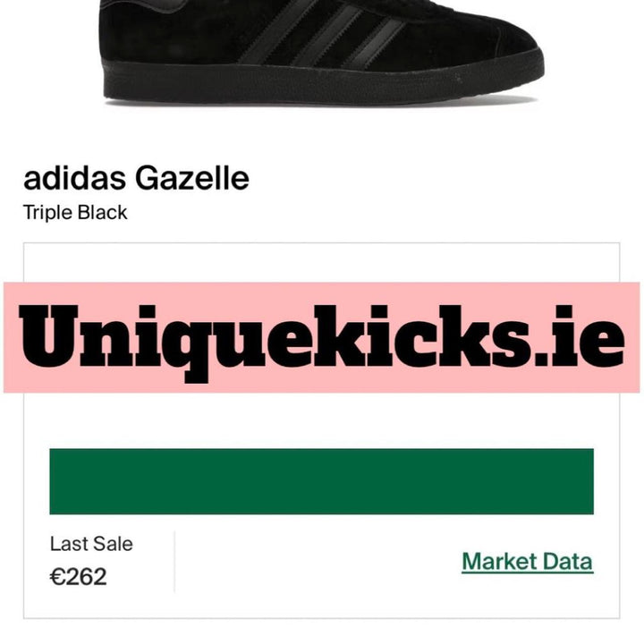This screenshot has height=644, width=644.
Task: Select the adidas Gazelle product title
Action: pos(136,179)
